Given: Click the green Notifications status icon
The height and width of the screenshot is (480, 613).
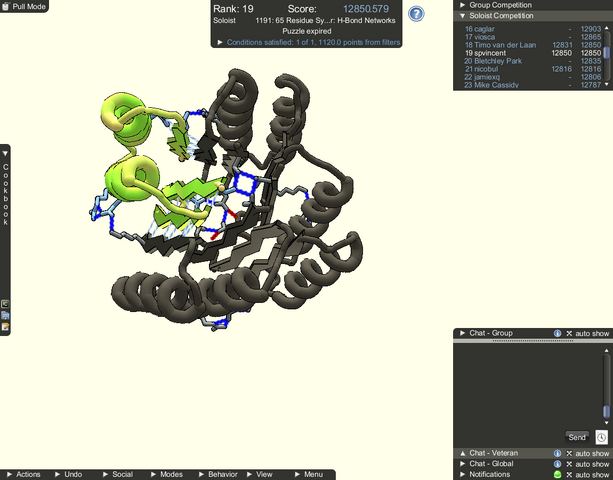Looking at the screenshot, I should [x=557, y=475].
